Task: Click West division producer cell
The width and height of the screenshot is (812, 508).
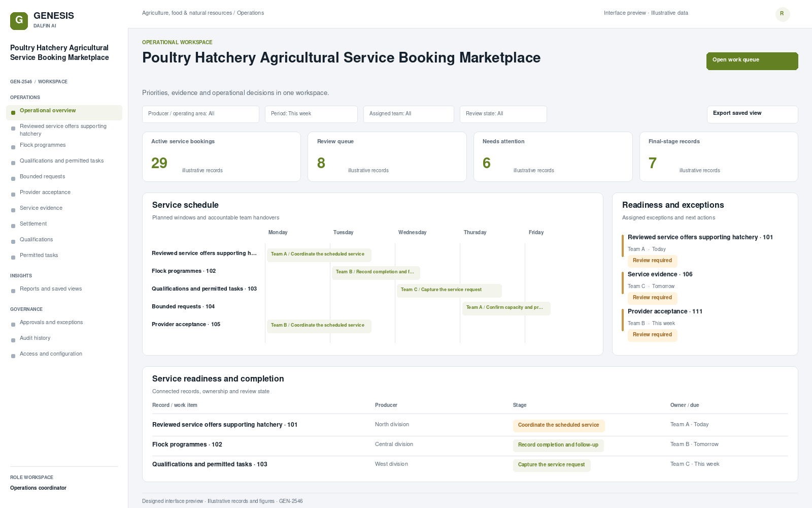Action: tap(391, 464)
